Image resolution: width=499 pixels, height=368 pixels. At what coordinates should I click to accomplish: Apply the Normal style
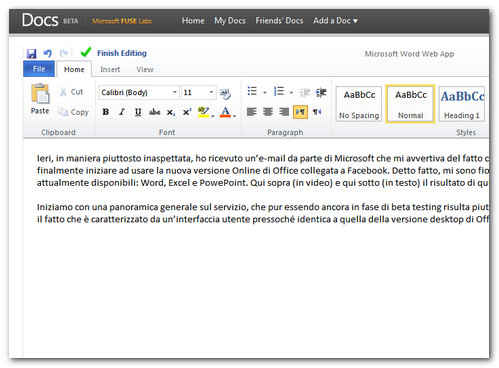point(410,104)
